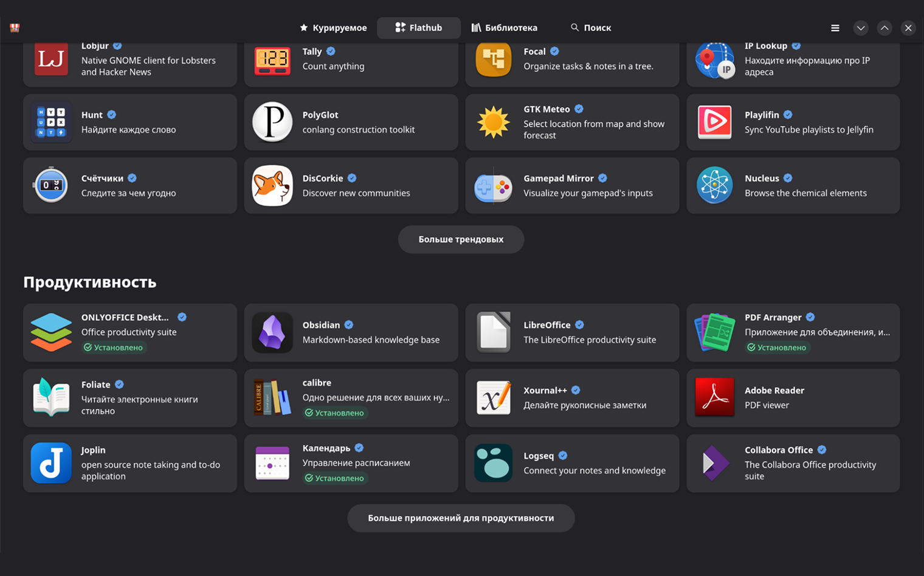Maximize the window using the up chevron
The height and width of the screenshot is (576, 924).
coord(884,28)
